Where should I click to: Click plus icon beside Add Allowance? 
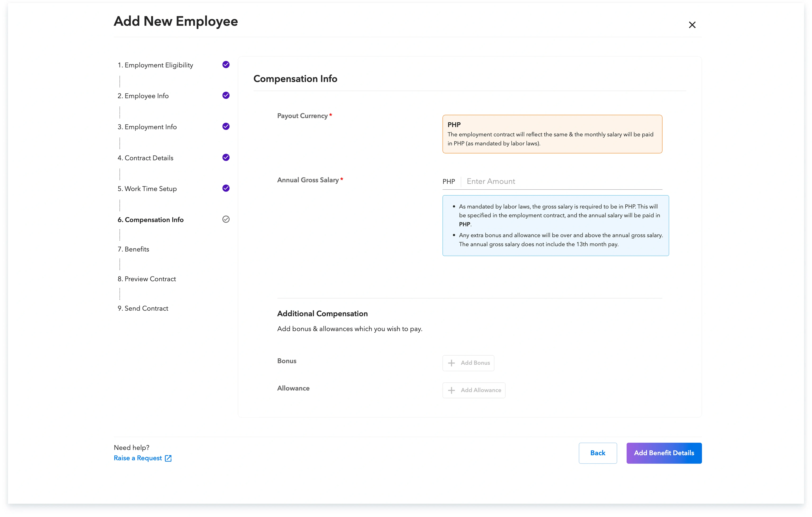[x=451, y=390]
